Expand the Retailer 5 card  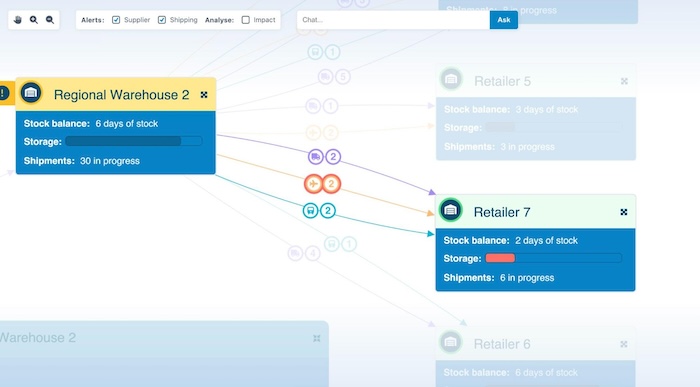pos(624,81)
